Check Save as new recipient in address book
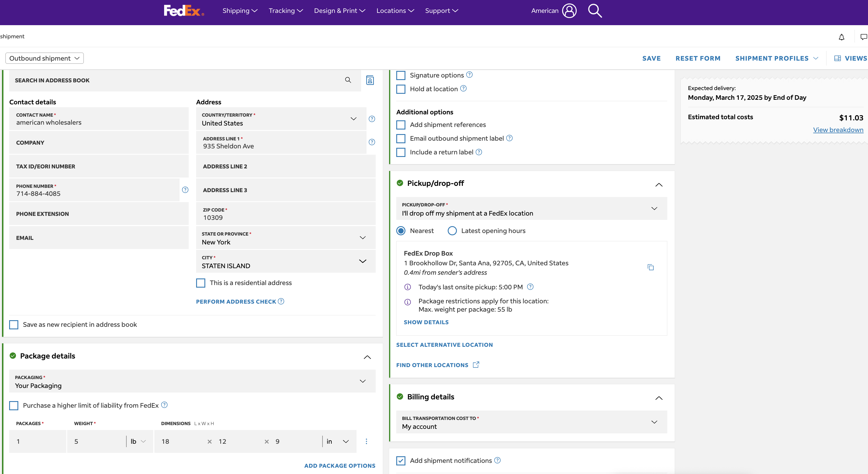Viewport: 868px width, 474px height. click(x=14, y=325)
